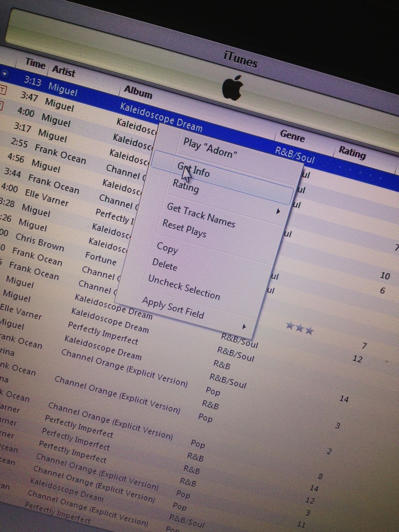Viewport: 399px width, 532px height.
Task: Click Elle Varner on the 4:00 row
Action: point(47,197)
